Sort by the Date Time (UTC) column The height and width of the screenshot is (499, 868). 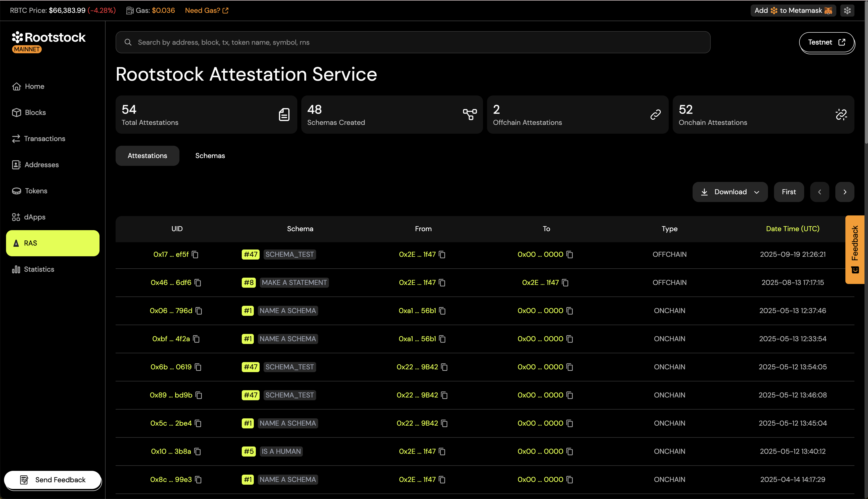coord(792,229)
